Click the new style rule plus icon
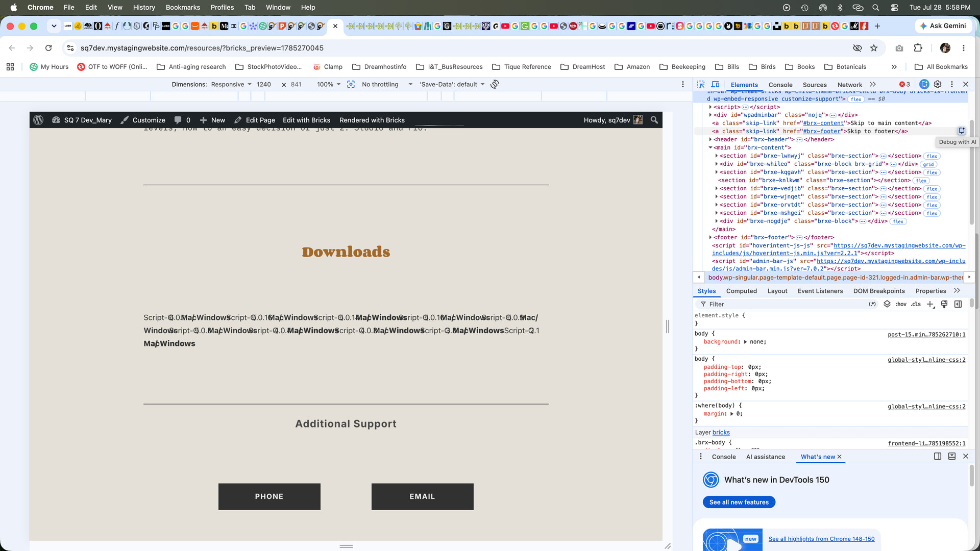980x551 pixels. 930,304
